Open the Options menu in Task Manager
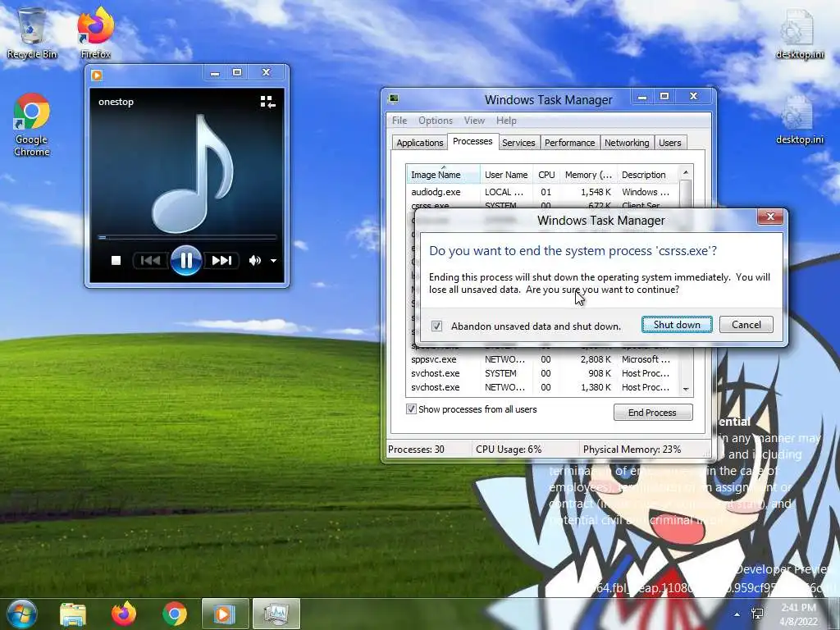 435,121
